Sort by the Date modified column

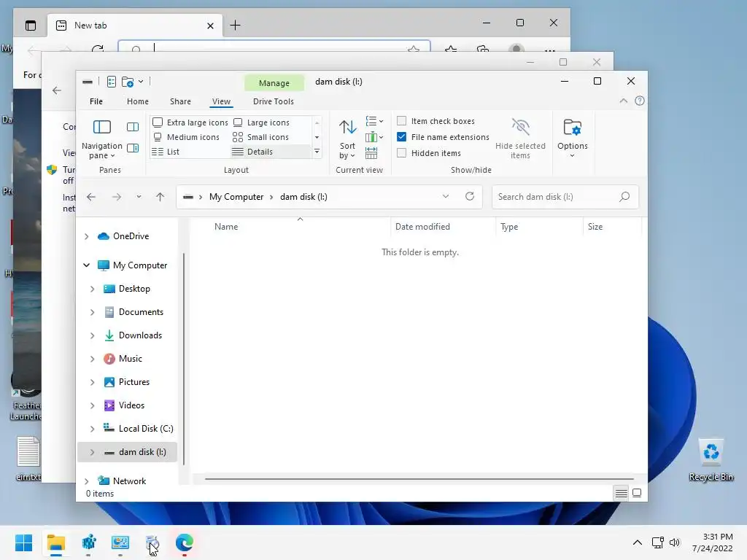443,227
